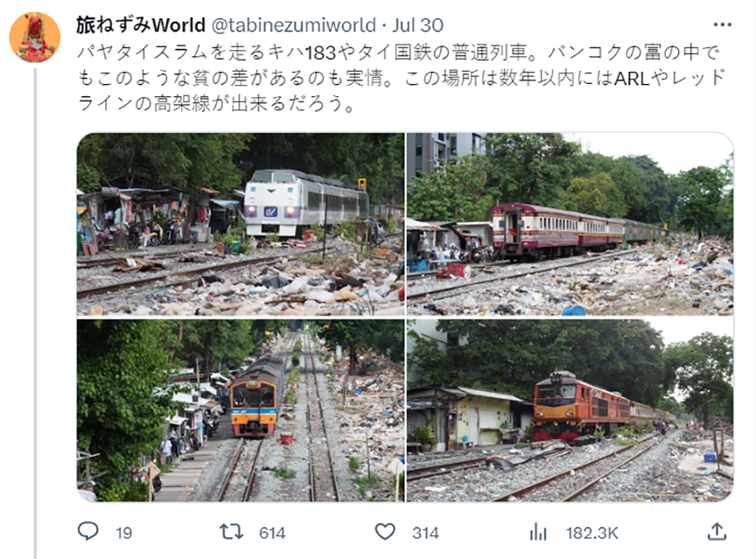The image size is (756, 559).
Task: Open the 旅ねずみWorld profile avatar
Action: (x=35, y=37)
